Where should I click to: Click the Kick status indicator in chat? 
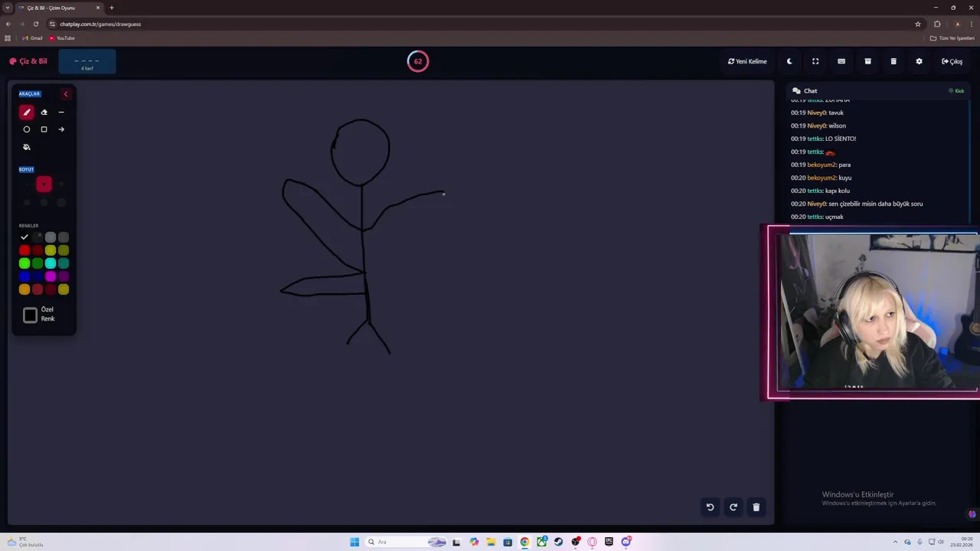tap(956, 91)
